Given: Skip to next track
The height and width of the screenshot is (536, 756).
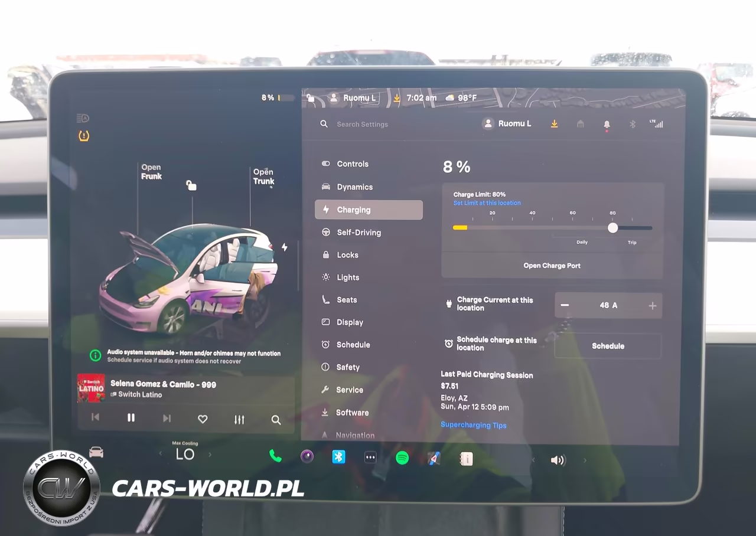Looking at the screenshot, I should tap(167, 419).
